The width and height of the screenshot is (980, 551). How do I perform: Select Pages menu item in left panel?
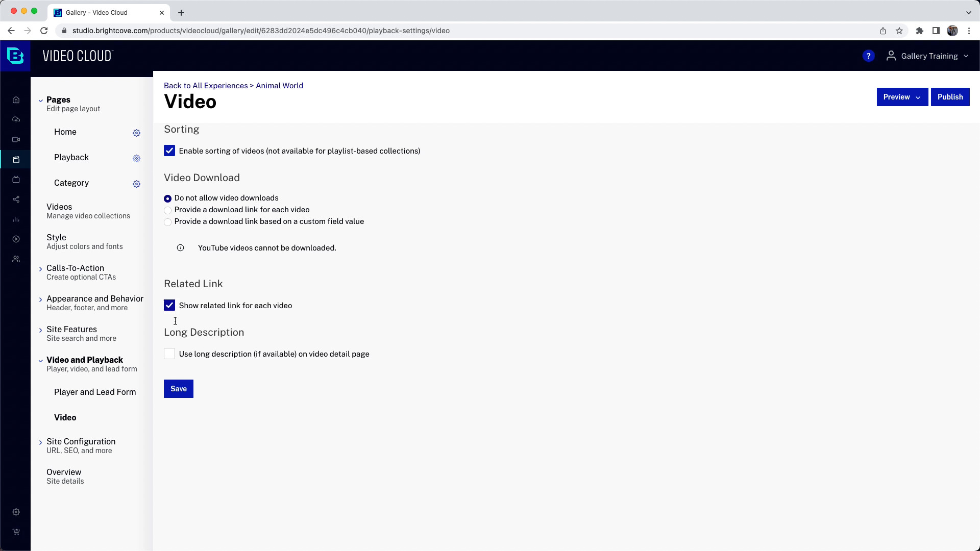[59, 99]
